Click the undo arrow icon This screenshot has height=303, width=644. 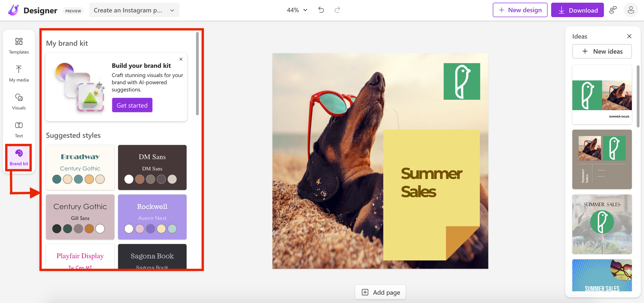point(321,10)
